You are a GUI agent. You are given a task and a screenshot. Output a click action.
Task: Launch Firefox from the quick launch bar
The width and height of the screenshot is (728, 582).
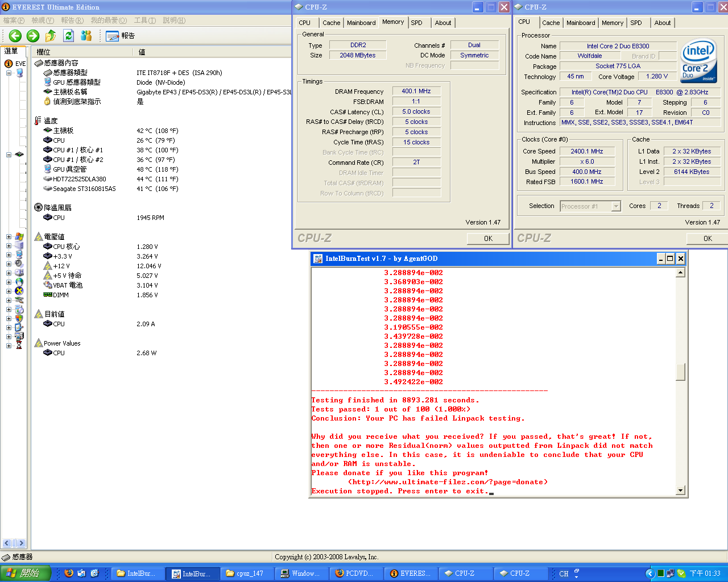point(69,573)
